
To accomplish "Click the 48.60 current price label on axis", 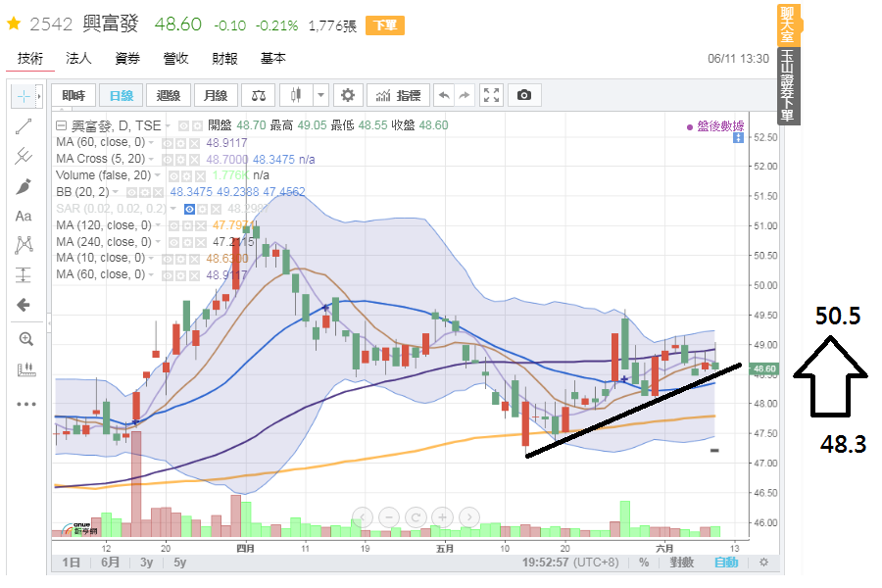I will click(x=764, y=369).
